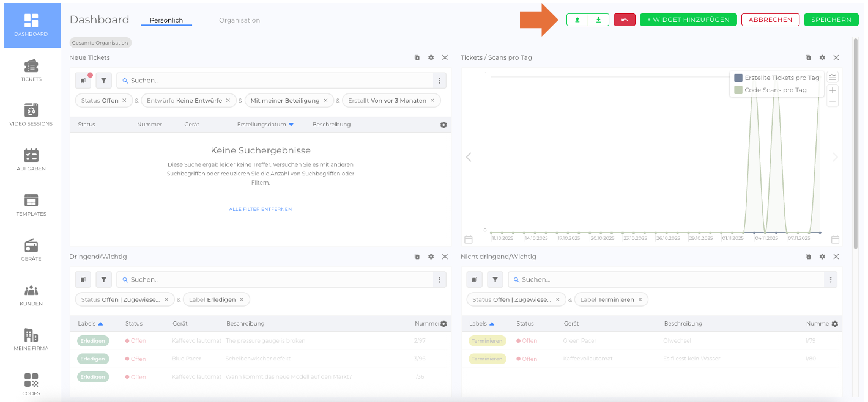Go to Geräte in sidebar
The height and width of the screenshot is (402, 868).
(x=31, y=250)
